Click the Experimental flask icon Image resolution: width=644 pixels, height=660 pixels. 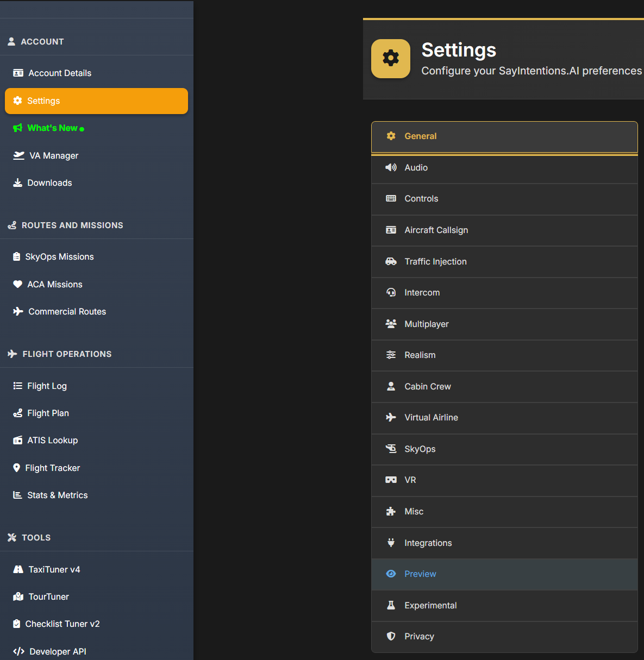(x=391, y=605)
